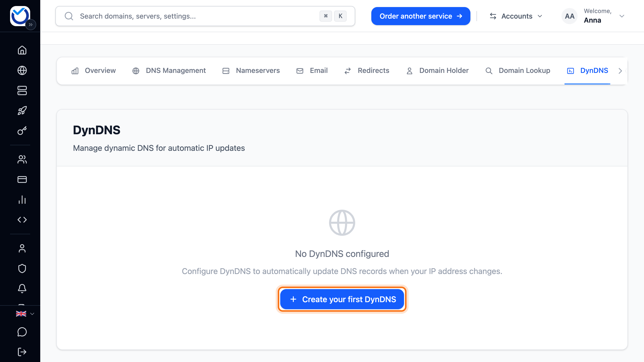Switch to the Email tab
The width and height of the screenshot is (644, 362).
[x=312, y=71]
